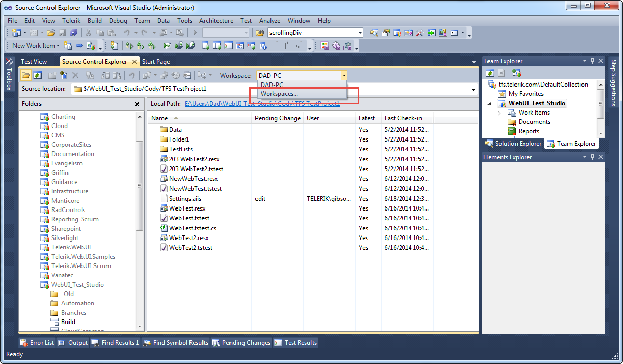Viewport: 623px width, 364px height.
Task: Click refresh icon in Source Control Explorer toolbar
Action: [37, 76]
